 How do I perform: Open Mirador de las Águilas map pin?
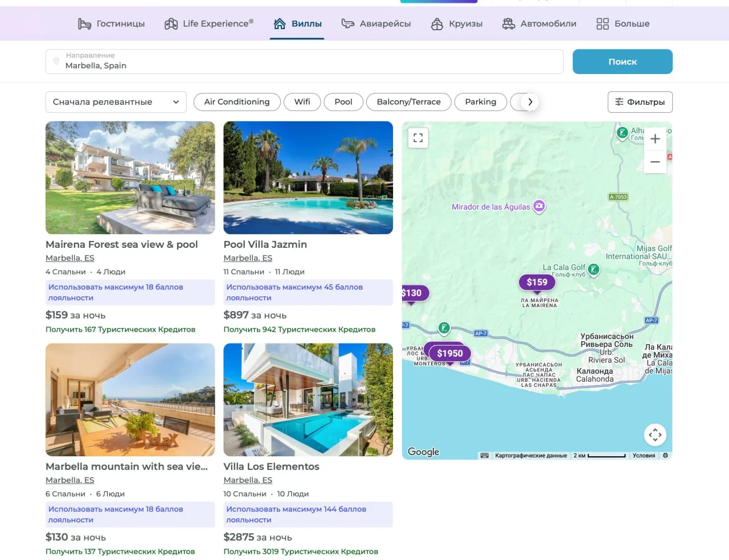(539, 206)
